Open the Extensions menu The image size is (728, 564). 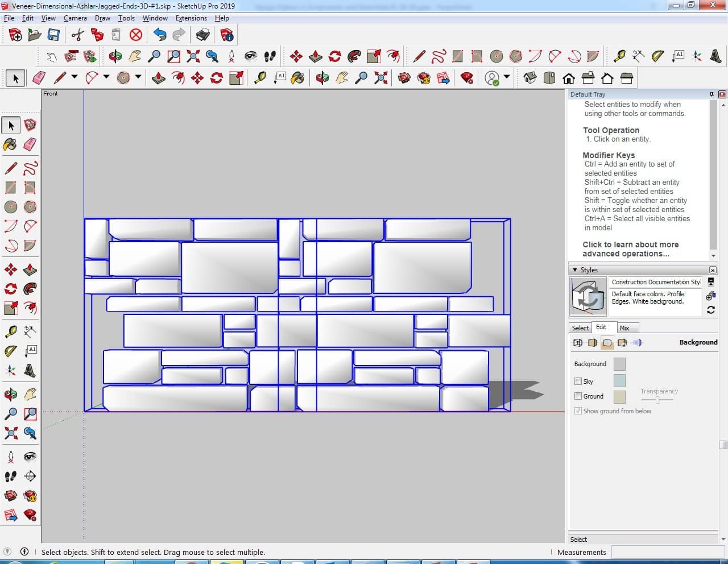(x=191, y=18)
